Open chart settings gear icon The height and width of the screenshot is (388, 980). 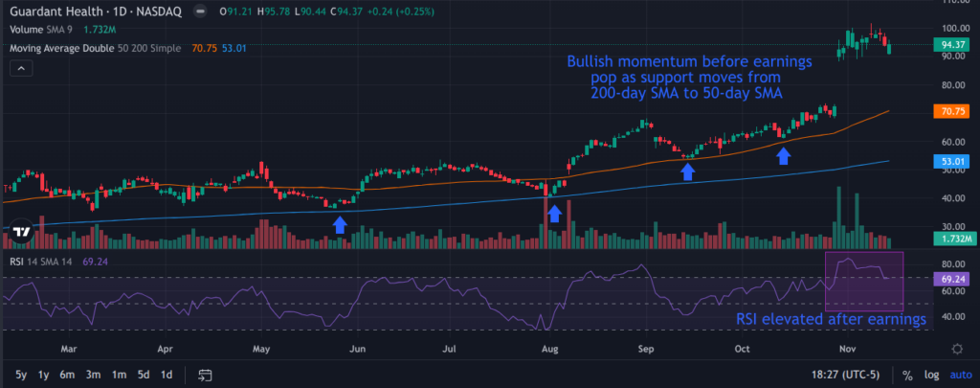pos(958,348)
